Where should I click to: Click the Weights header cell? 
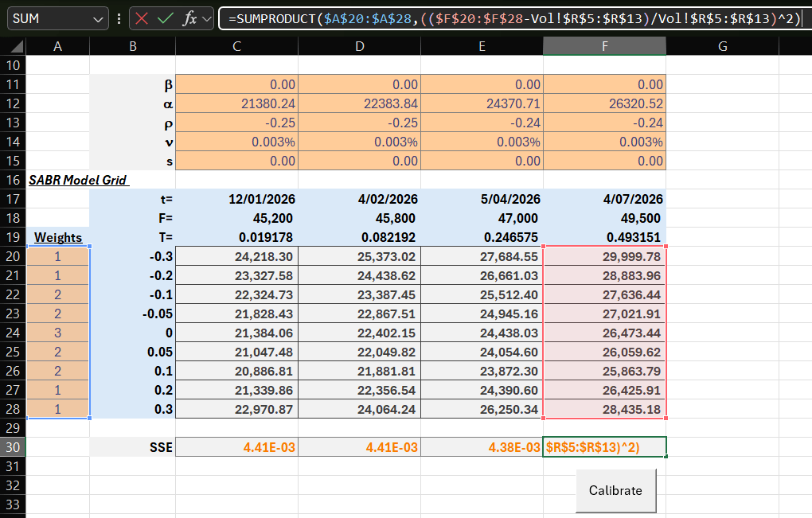[x=58, y=237]
